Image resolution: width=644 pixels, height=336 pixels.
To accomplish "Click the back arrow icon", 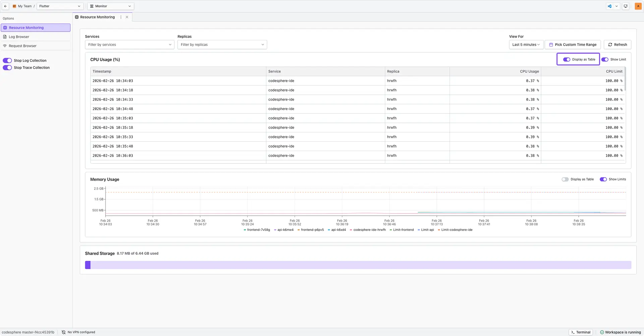I will (5, 6).
